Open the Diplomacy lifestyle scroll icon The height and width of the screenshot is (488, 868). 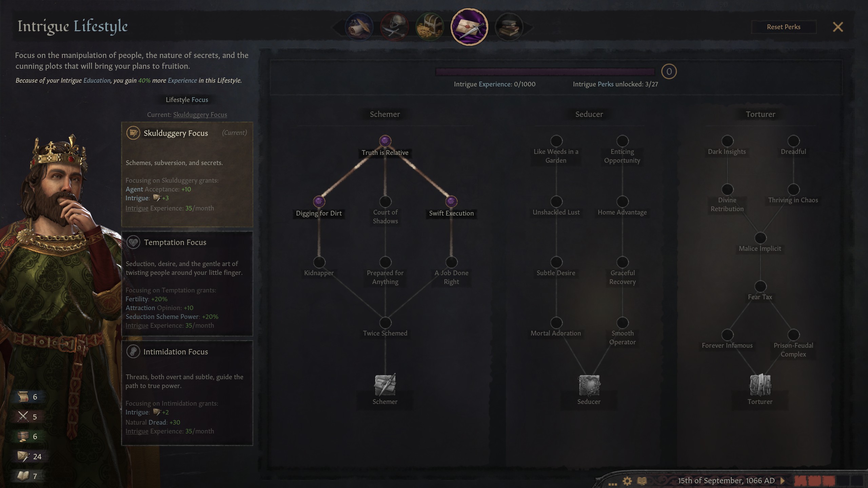[x=359, y=27]
